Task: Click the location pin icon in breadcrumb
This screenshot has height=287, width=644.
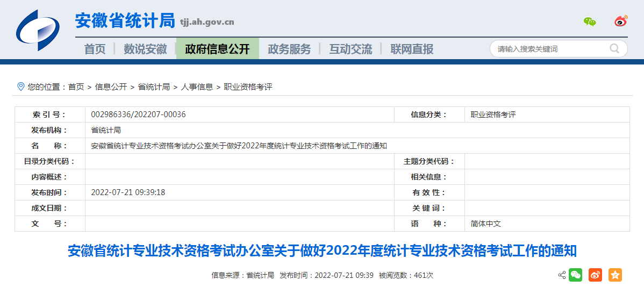Action: pos(21,87)
